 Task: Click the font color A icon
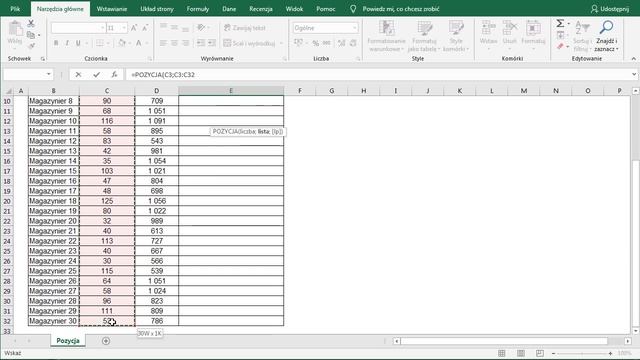point(139,43)
